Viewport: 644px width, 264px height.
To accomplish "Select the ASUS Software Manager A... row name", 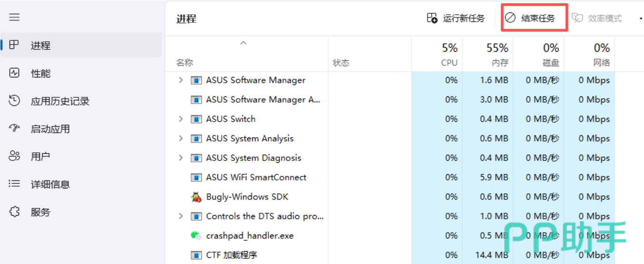I will (263, 100).
